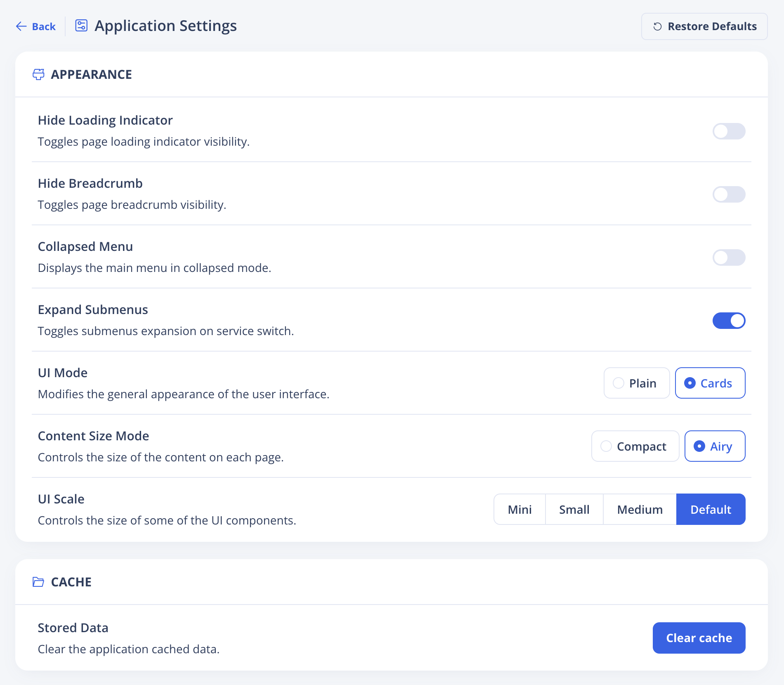Viewport: 784px width, 685px height.
Task: Enable the Hide Loading Indicator switch
Action: tap(729, 131)
